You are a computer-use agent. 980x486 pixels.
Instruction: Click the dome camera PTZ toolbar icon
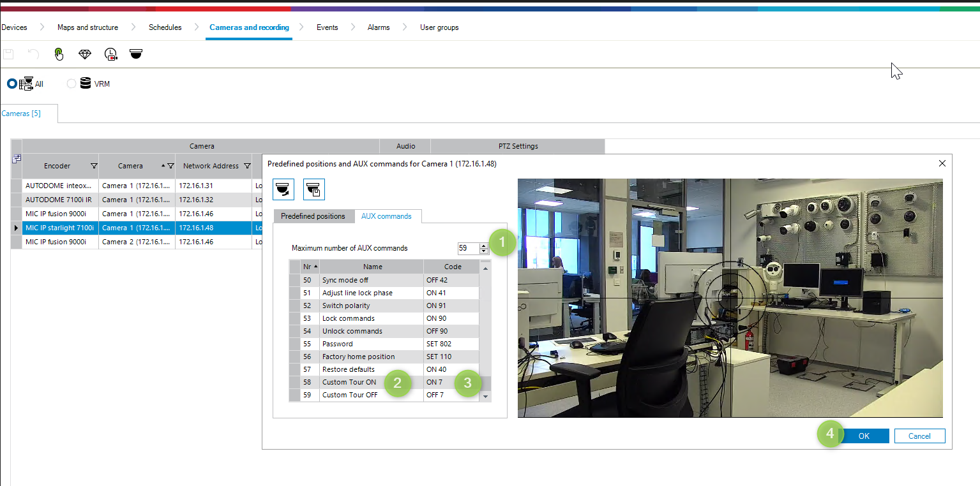pyautogui.click(x=136, y=54)
